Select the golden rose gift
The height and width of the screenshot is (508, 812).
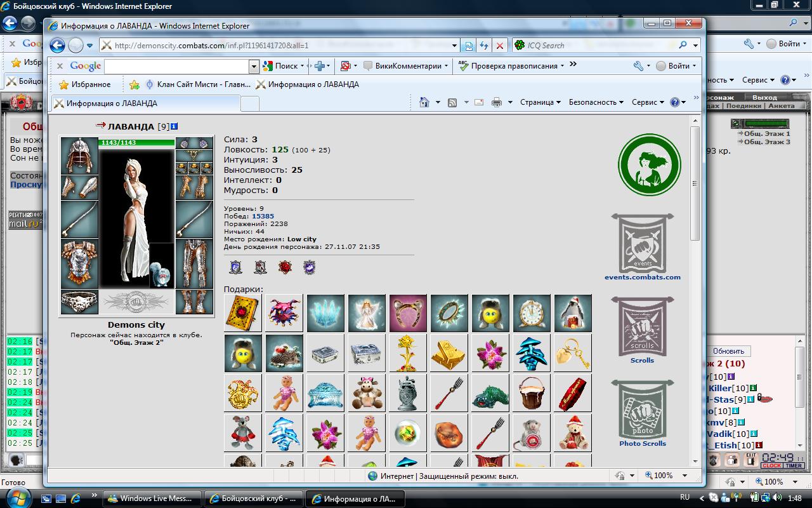[408, 353]
